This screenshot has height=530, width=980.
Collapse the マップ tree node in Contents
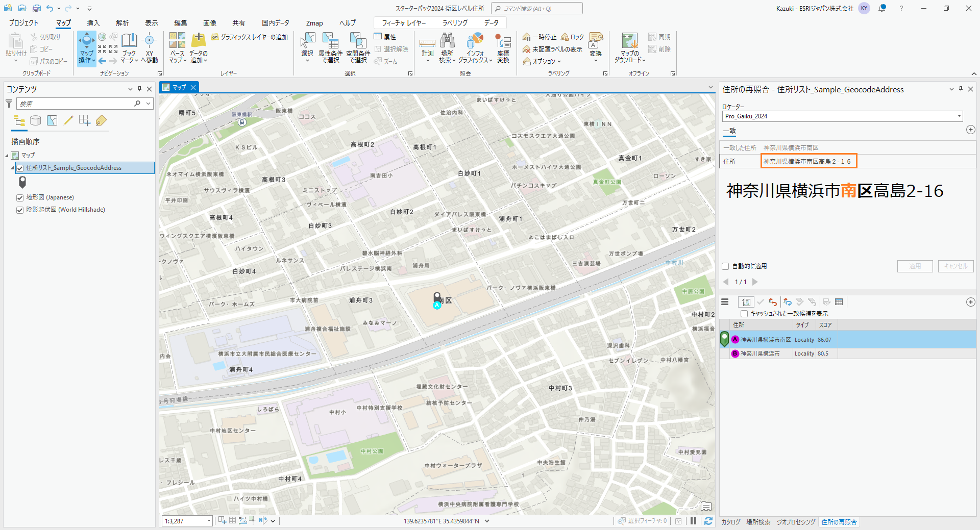[x=7, y=156]
